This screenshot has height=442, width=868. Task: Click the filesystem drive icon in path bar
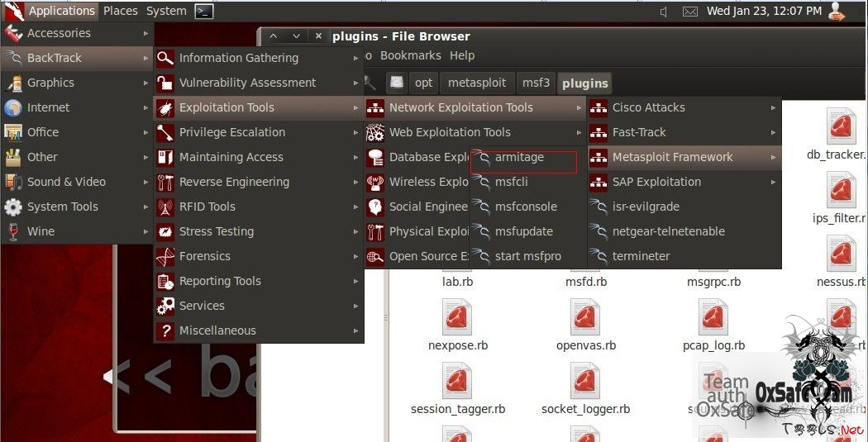point(396,83)
